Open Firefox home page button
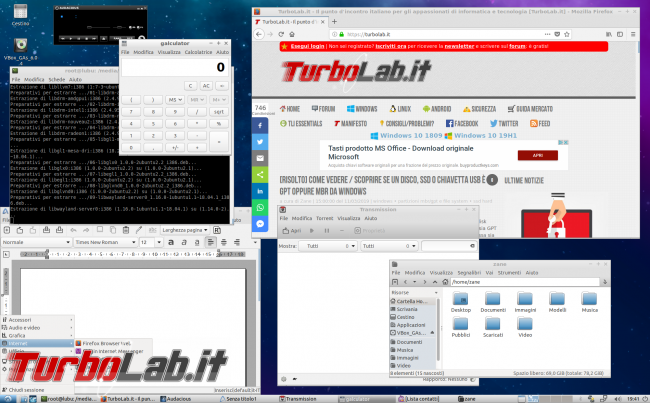The width and height of the screenshot is (650, 403). (x=292, y=34)
